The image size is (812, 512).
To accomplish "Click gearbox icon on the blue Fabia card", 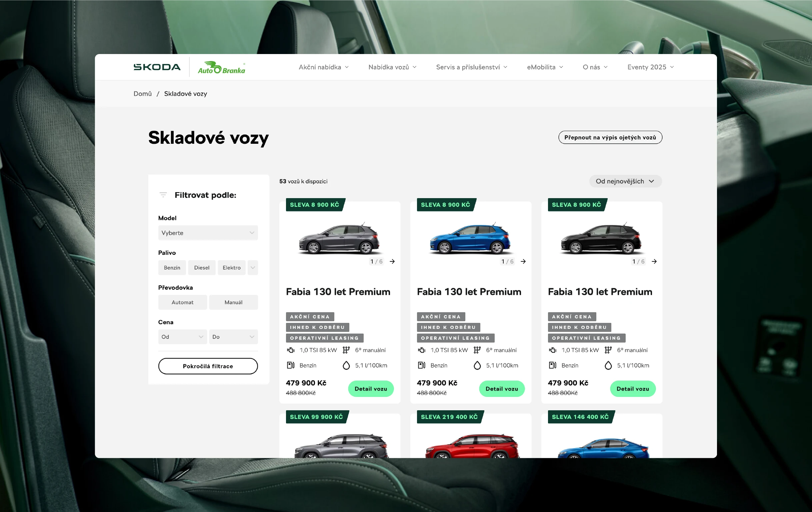I will (477, 350).
